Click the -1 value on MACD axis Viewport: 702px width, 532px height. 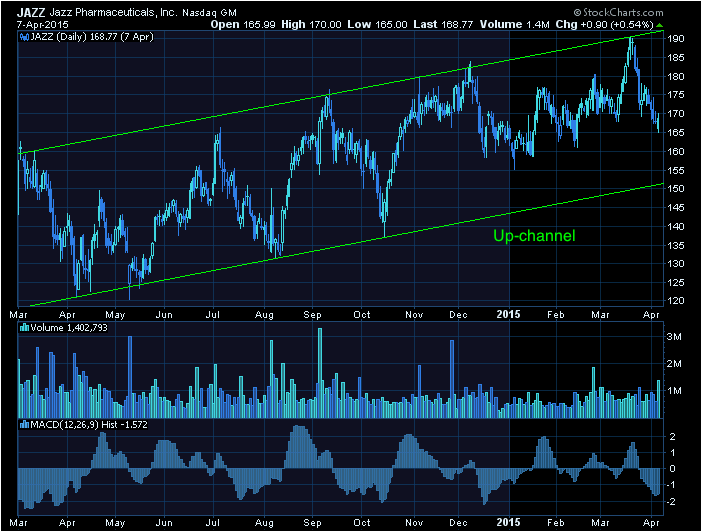click(670, 485)
